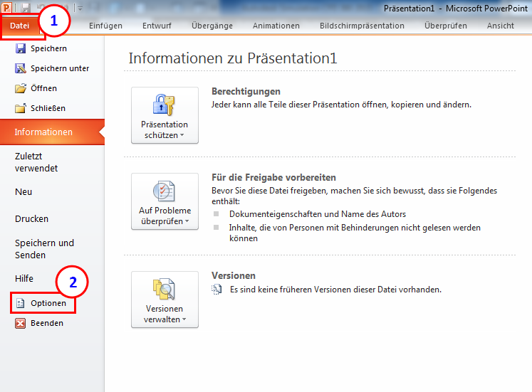
Task: Click the Versionen verwalten magnifier icon
Action: [164, 289]
